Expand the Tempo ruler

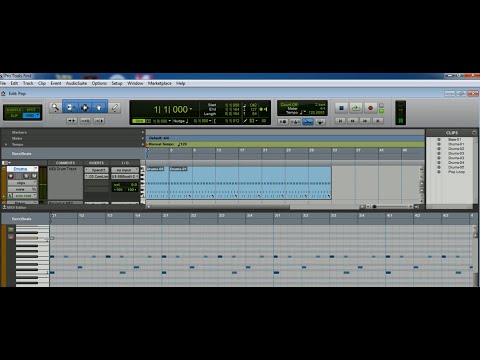click(x=6, y=144)
